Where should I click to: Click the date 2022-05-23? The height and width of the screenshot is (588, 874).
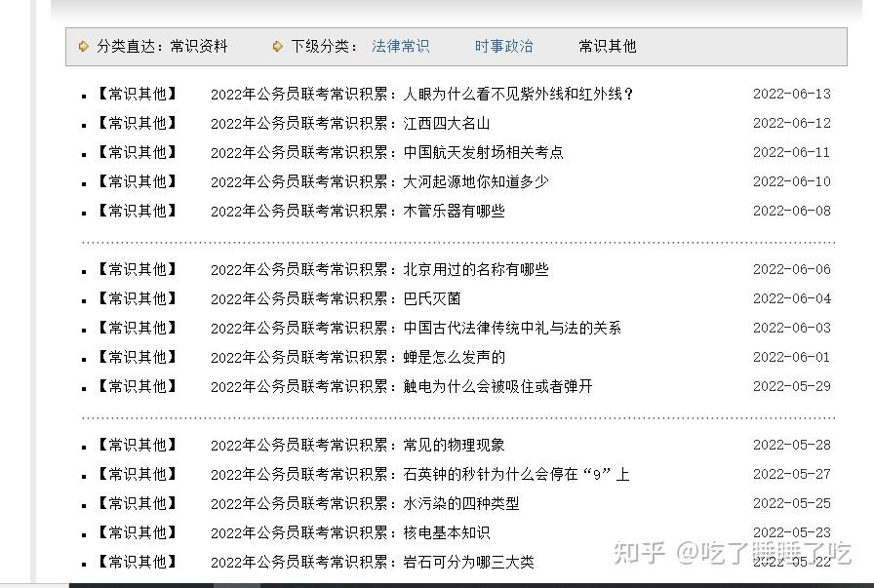(x=791, y=532)
